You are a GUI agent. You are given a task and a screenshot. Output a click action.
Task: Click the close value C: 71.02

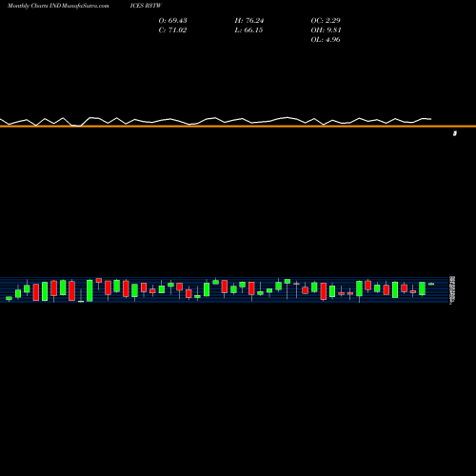[x=172, y=30]
